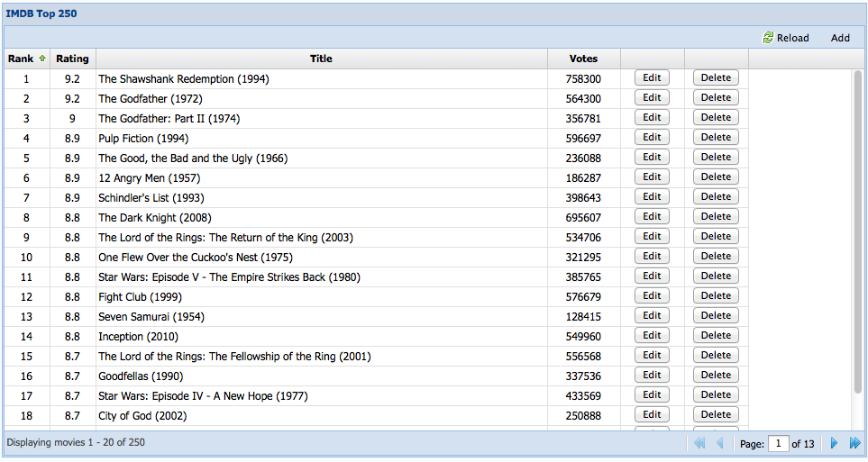Viewport: 868px width, 462px height.
Task: Click the Rank ascending sort arrow
Action: pyautogui.click(x=41, y=59)
